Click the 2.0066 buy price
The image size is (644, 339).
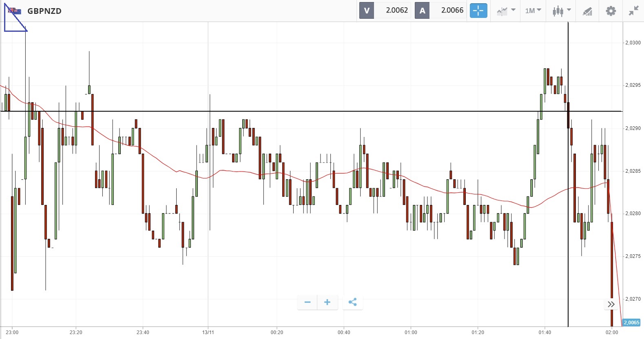coord(452,11)
